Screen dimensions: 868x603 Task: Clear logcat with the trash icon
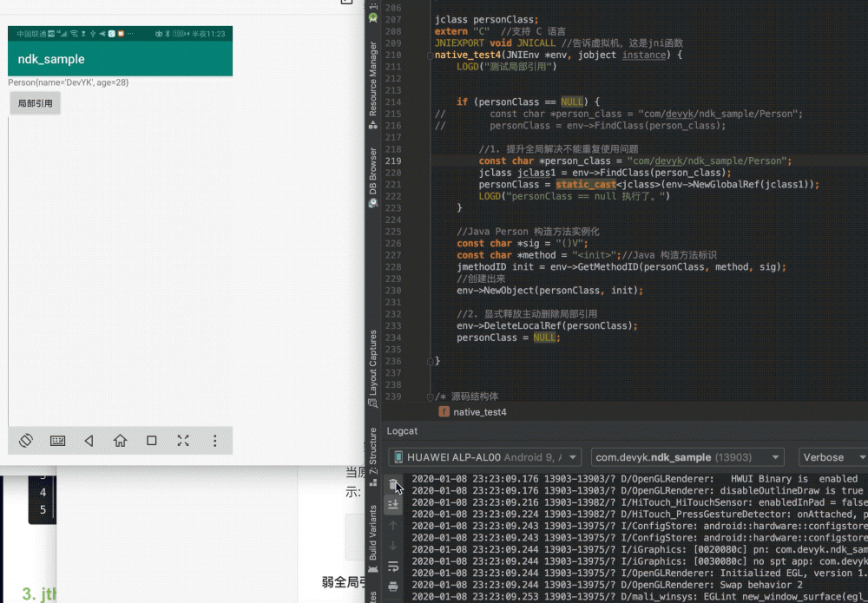(393, 484)
